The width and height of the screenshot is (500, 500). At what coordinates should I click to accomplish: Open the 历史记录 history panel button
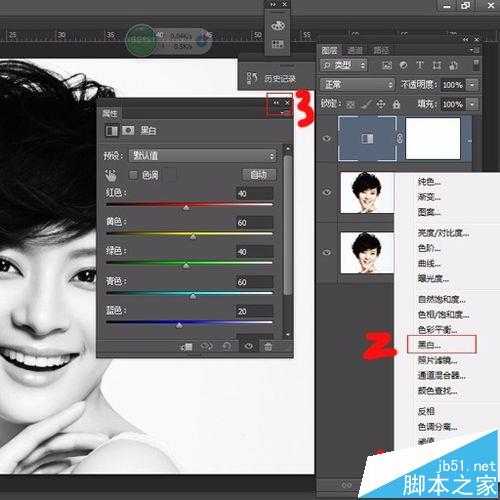[x=280, y=79]
